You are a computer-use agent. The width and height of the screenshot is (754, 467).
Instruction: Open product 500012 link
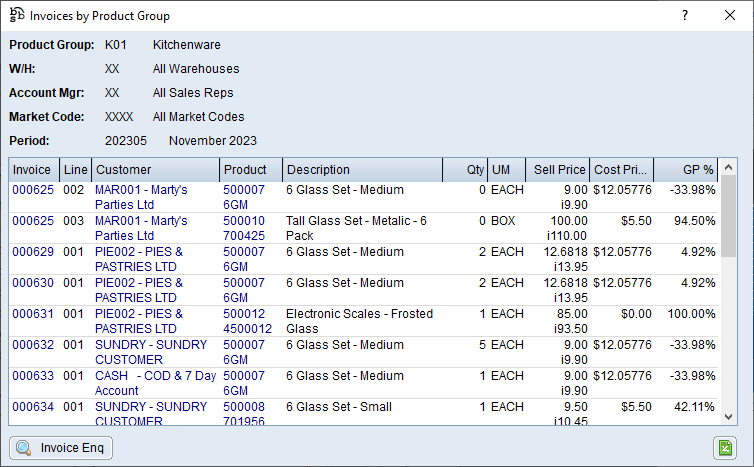[x=244, y=314]
